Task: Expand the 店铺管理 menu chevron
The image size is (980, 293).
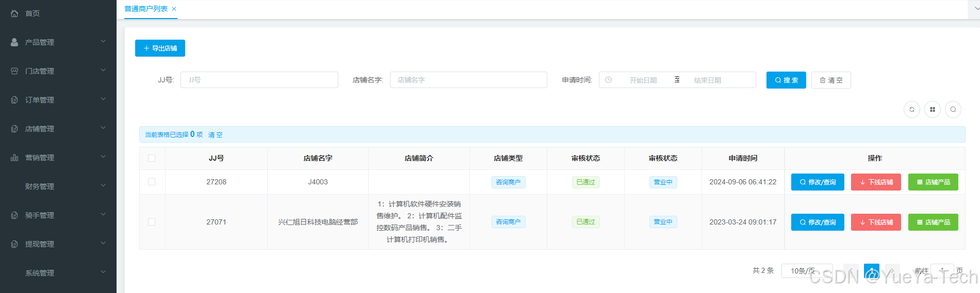Action: 103,128
